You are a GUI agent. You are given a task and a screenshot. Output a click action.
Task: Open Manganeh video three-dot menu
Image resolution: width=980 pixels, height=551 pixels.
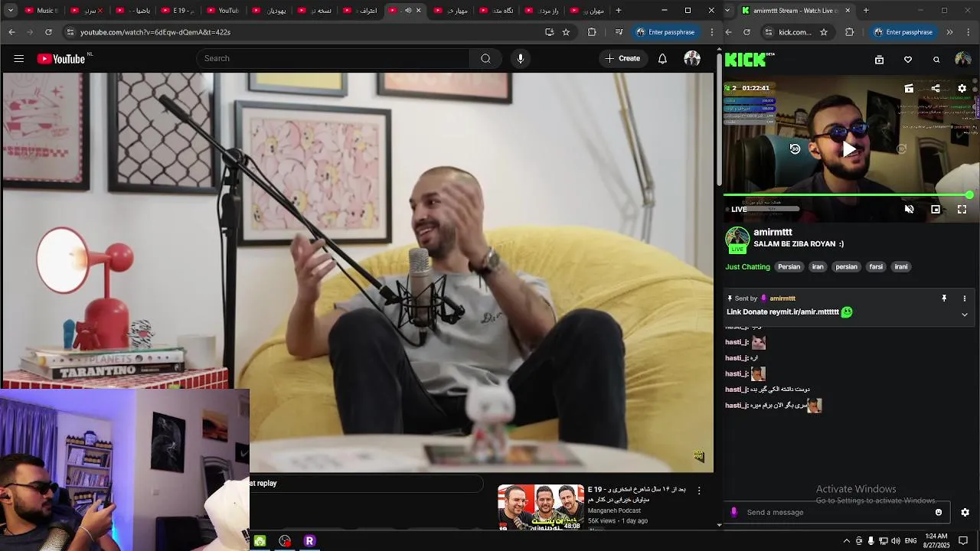tap(699, 491)
